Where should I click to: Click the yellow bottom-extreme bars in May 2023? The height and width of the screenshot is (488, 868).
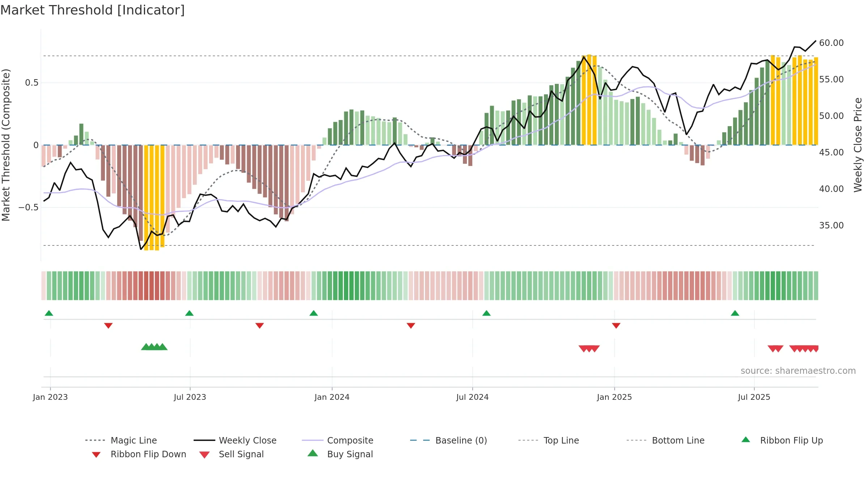154,198
